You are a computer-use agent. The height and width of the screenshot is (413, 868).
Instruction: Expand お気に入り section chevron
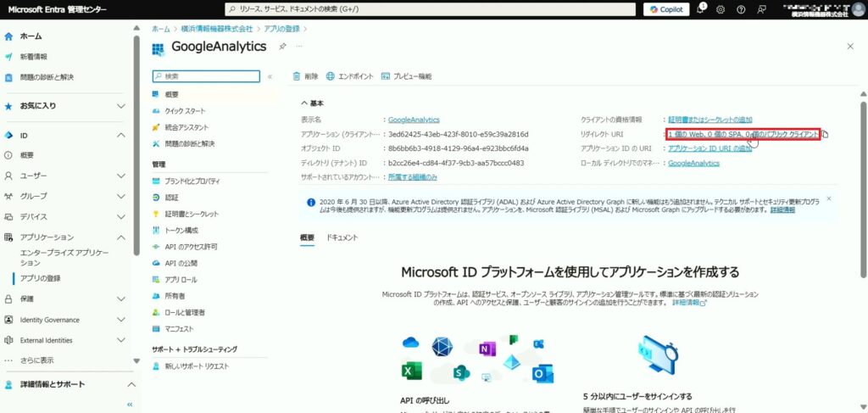121,106
